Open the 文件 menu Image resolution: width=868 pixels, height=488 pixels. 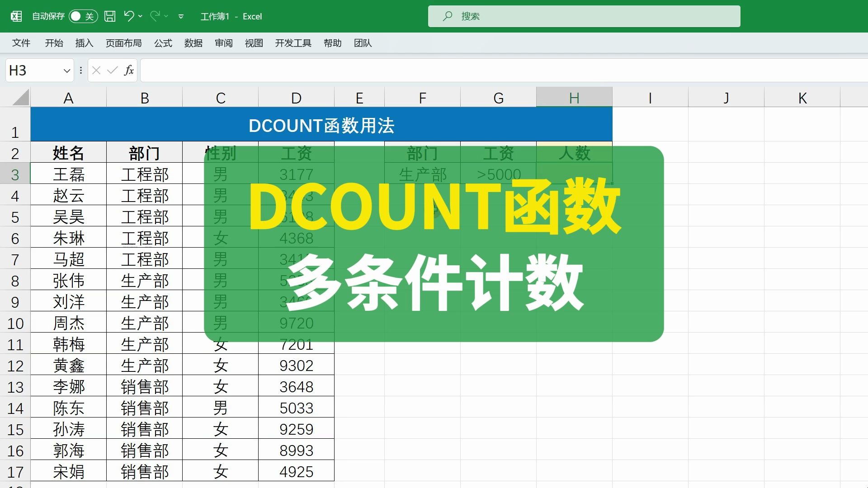click(x=21, y=43)
